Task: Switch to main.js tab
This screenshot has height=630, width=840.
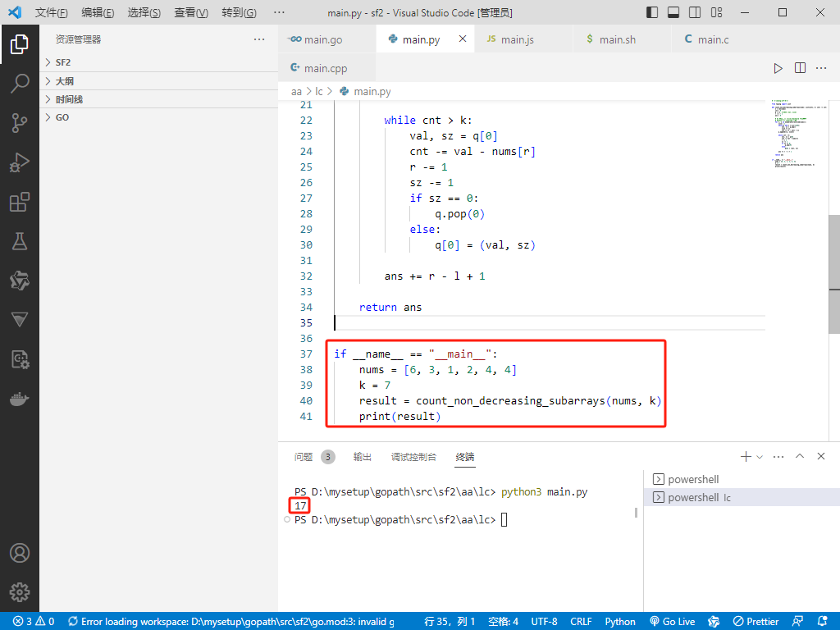Action: [523, 39]
